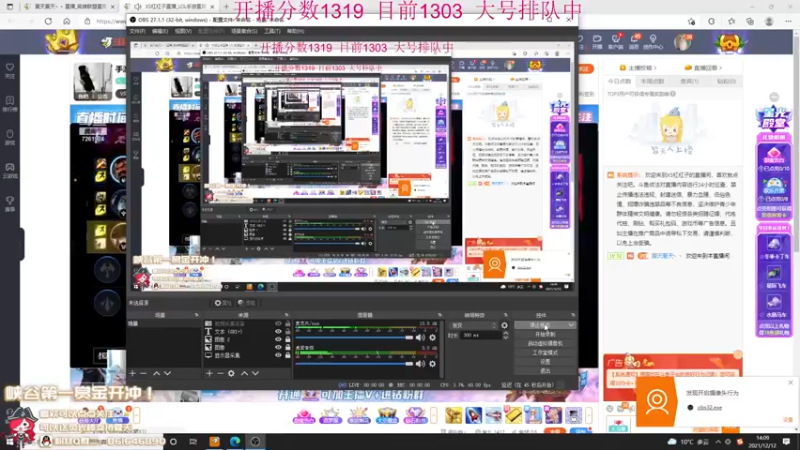This screenshot has height=450, width=800.
Task: Toggle visibility of the first video capture source
Action: [x=278, y=323]
